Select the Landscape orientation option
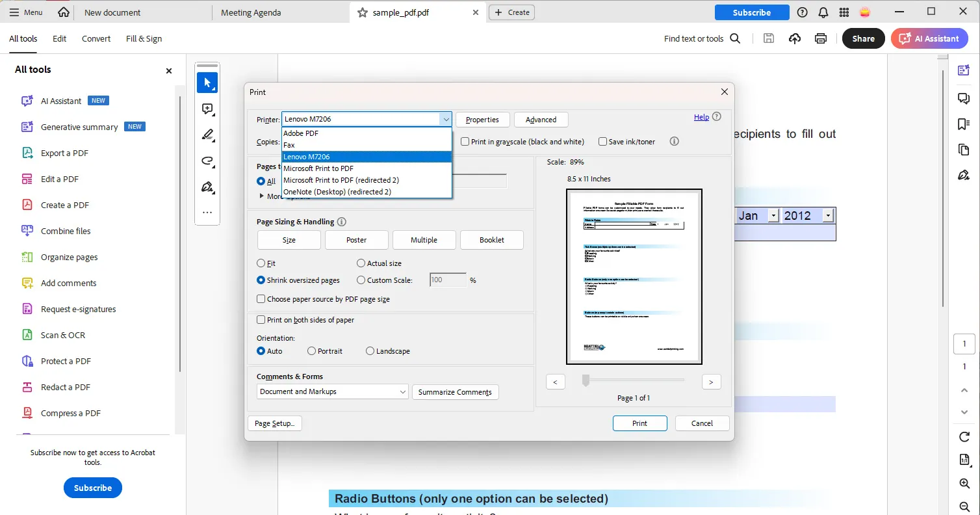Image resolution: width=980 pixels, height=515 pixels. [x=370, y=350]
